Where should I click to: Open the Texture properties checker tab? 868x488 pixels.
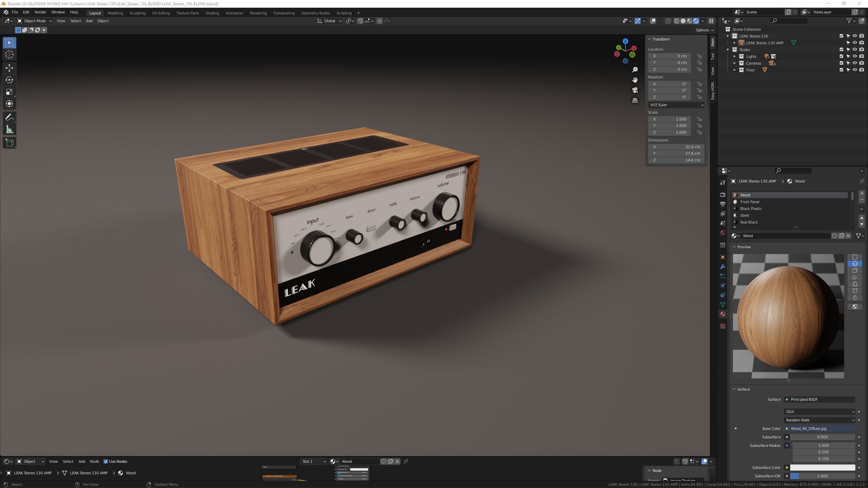pos(722,326)
